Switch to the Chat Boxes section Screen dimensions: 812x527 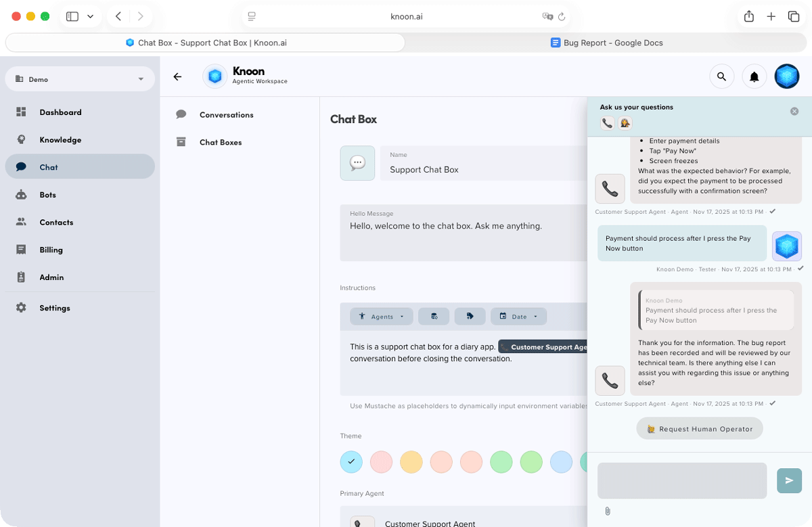pyautogui.click(x=220, y=142)
